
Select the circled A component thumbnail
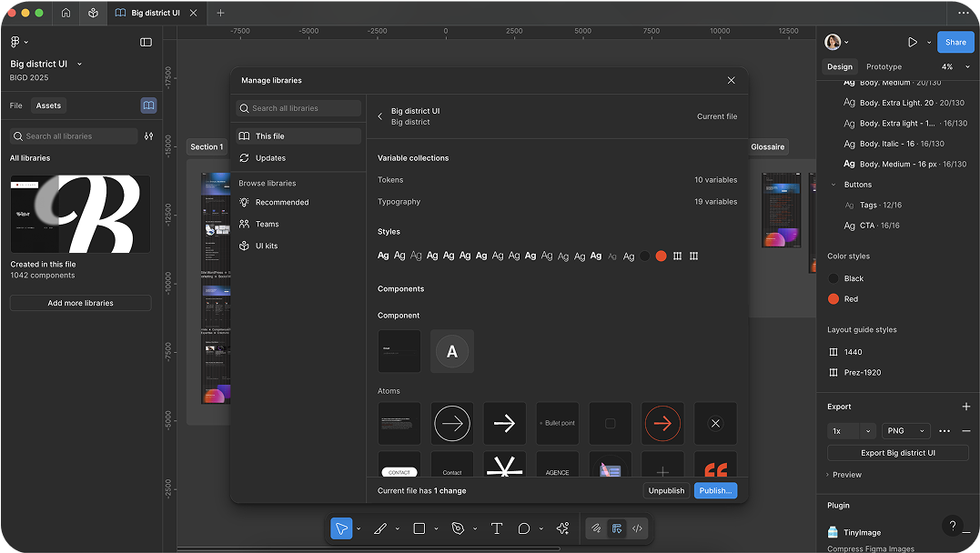(x=452, y=351)
